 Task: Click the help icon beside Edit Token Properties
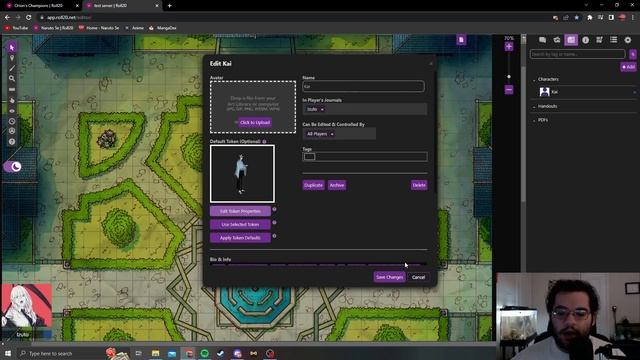pyautogui.click(x=274, y=209)
